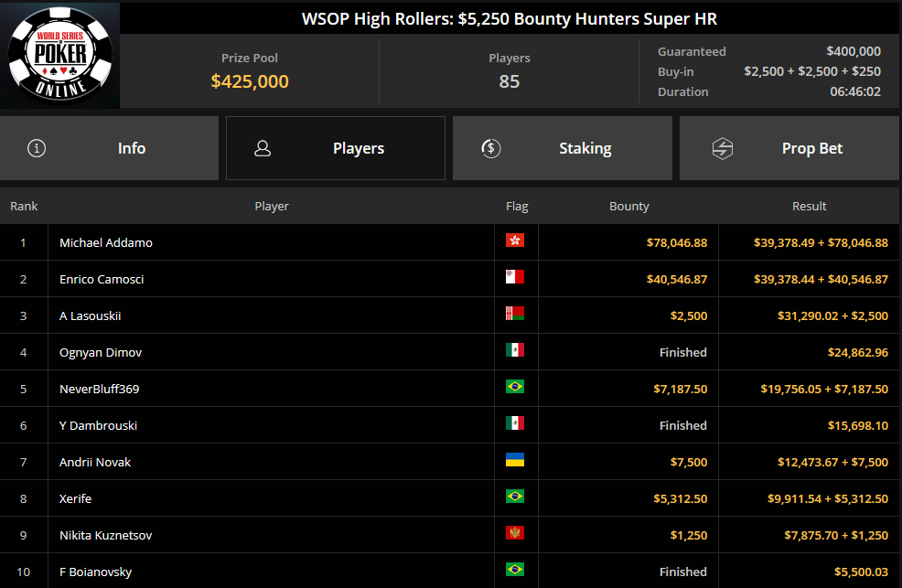Click the WSOP Online poker chip logo
The height and width of the screenshot is (588, 902).
pos(60,54)
